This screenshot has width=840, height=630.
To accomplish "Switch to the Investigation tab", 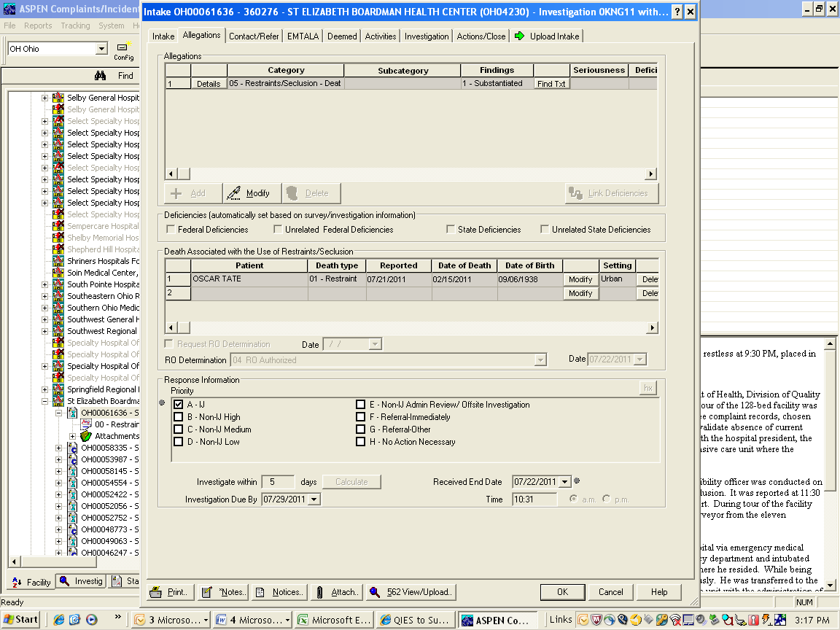I will (x=427, y=36).
